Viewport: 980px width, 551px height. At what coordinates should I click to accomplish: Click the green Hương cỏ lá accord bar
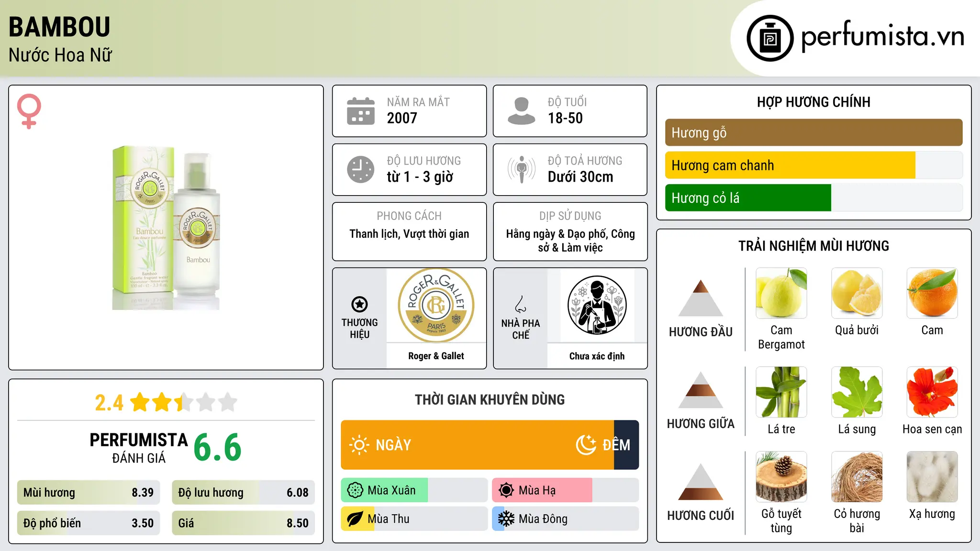(748, 198)
